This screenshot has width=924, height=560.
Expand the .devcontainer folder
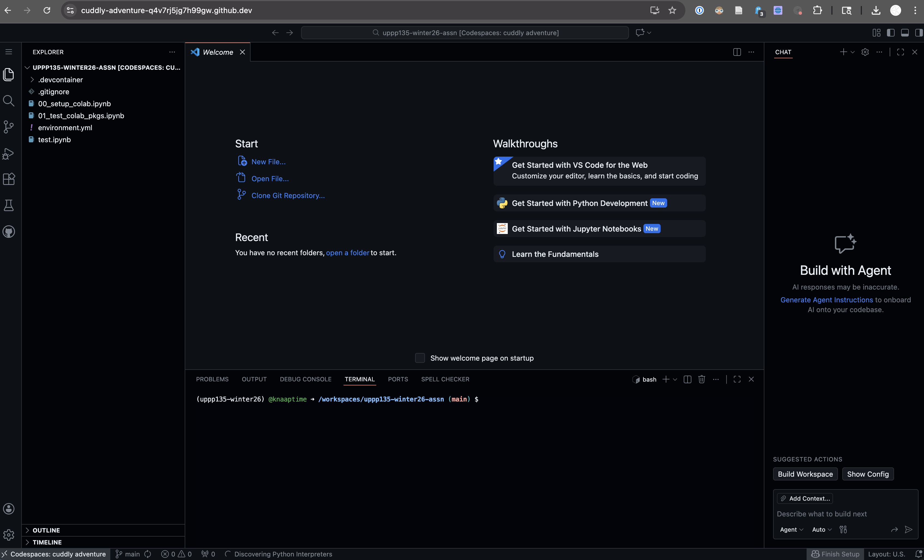point(32,80)
